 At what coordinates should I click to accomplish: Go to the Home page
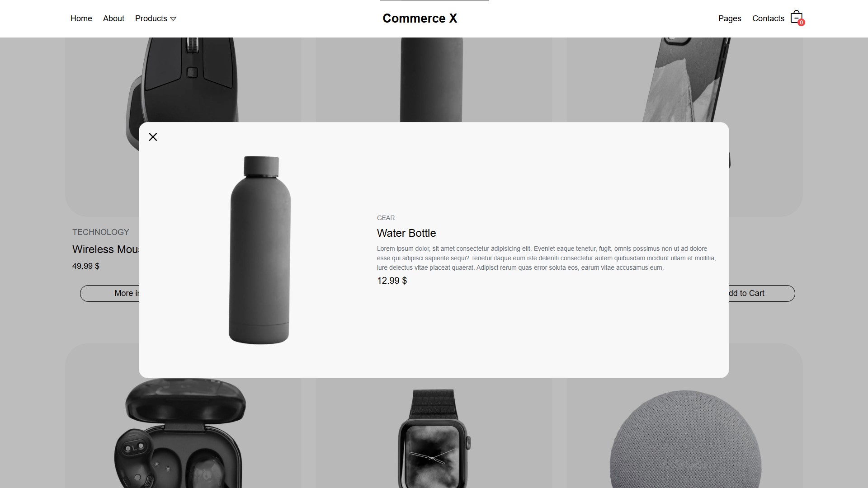coord(81,19)
